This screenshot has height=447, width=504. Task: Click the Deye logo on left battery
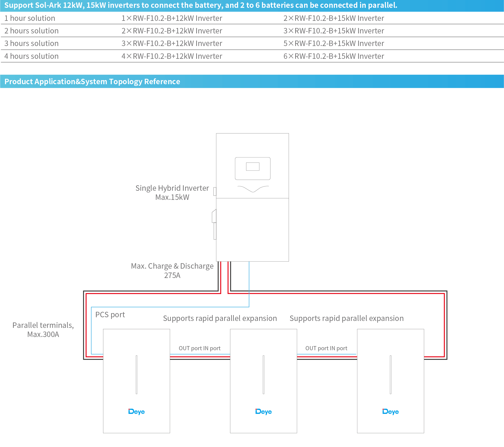coord(136,411)
